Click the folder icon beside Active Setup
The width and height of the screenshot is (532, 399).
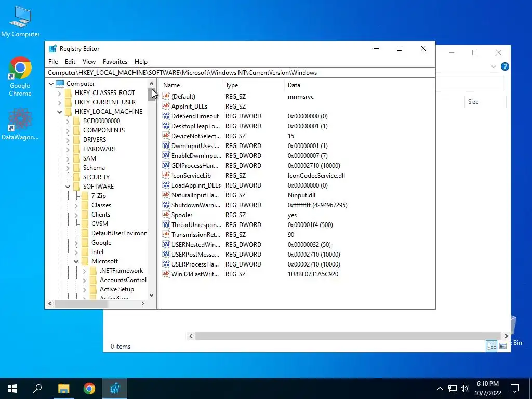click(x=94, y=289)
